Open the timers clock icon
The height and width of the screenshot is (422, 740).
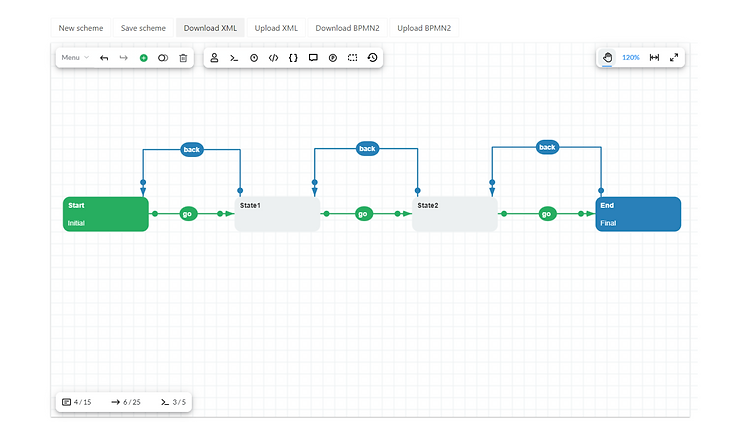pos(254,58)
